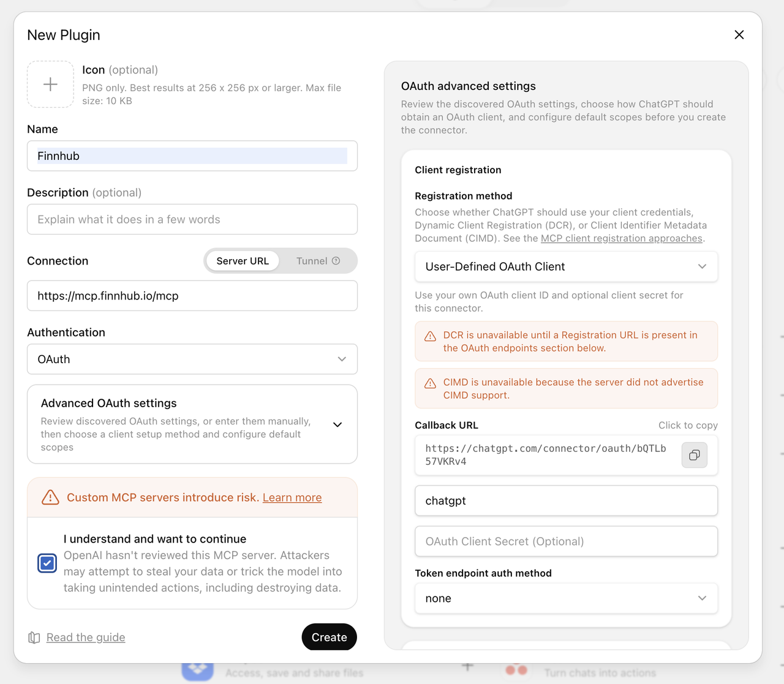Switch connection to Server URL

243,261
